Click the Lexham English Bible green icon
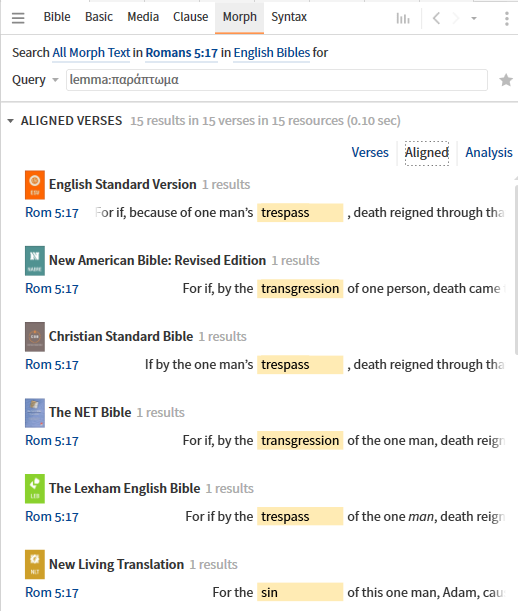The width and height of the screenshot is (518, 611). [x=35, y=489]
